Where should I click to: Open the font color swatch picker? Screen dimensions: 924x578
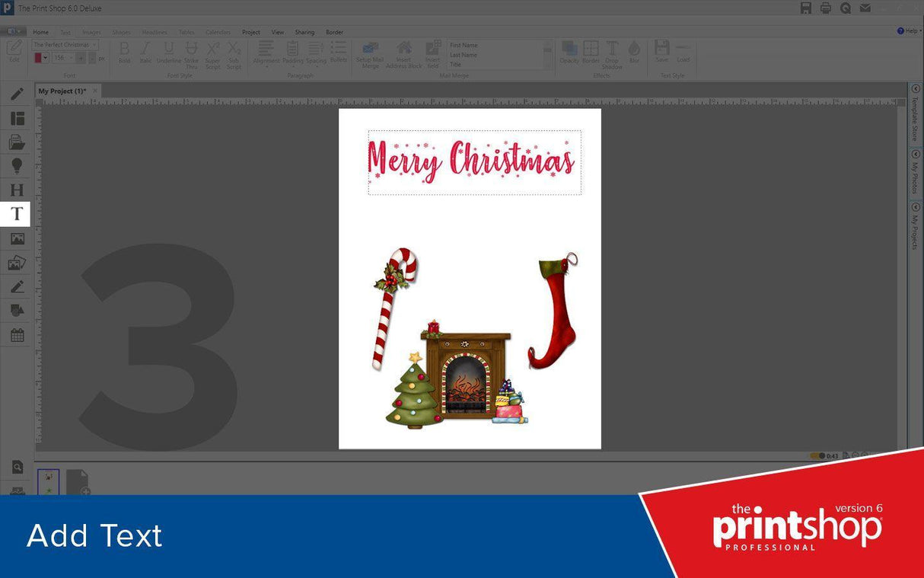pos(40,57)
